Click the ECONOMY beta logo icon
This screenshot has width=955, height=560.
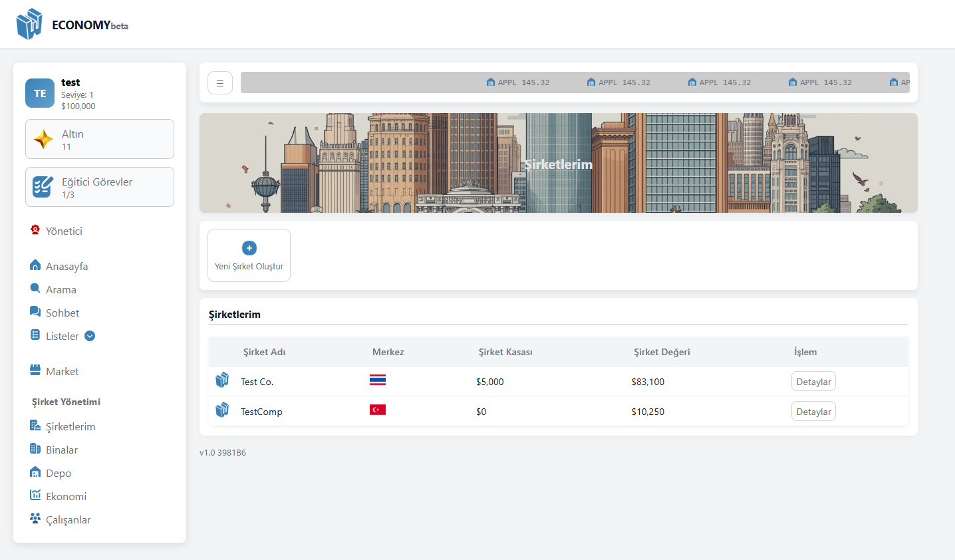[29, 24]
